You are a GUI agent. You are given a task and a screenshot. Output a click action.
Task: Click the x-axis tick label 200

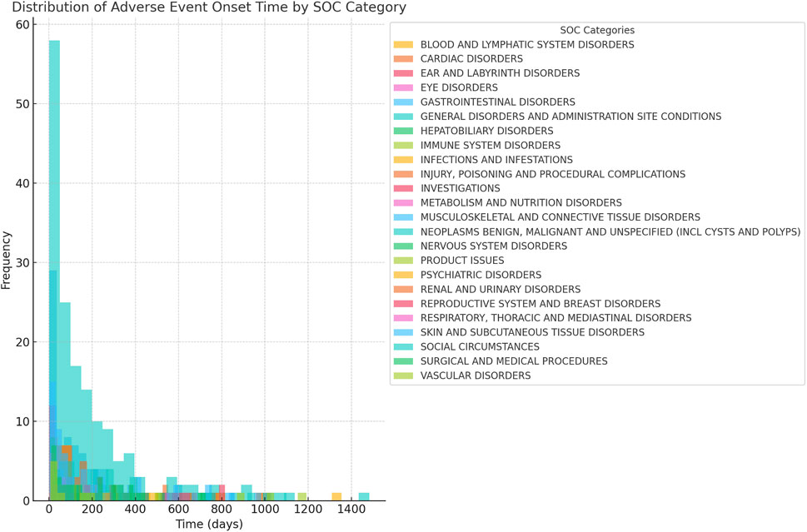(92, 510)
